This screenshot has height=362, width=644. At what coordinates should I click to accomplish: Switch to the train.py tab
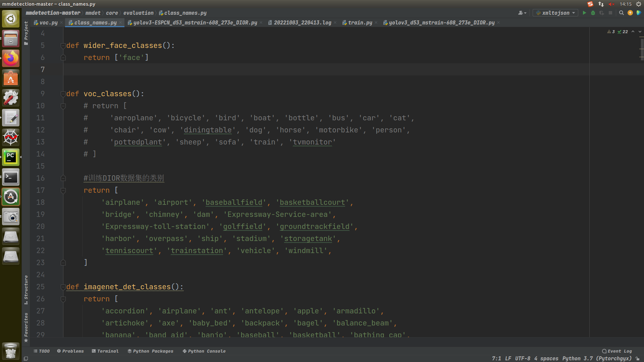360,22
